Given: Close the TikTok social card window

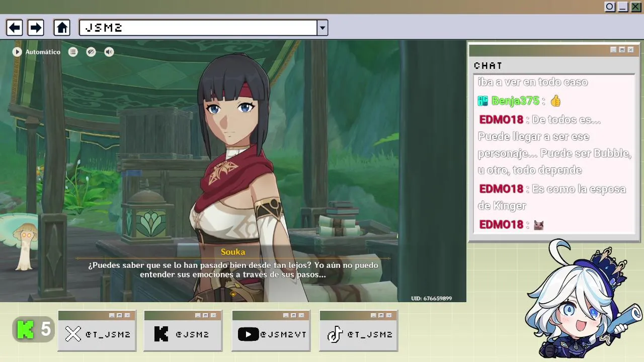Looking at the screenshot, I should (389, 315).
